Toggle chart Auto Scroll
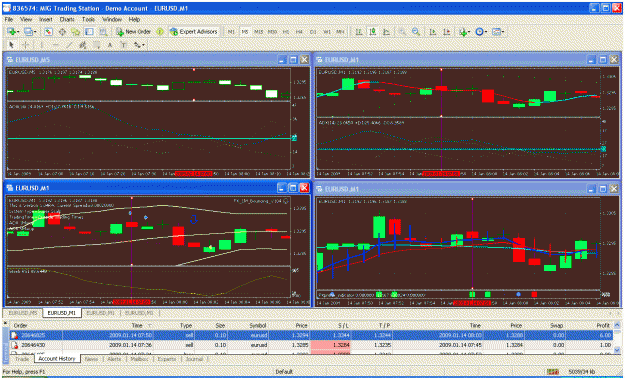This screenshot has height=378, width=625. pos(432,32)
